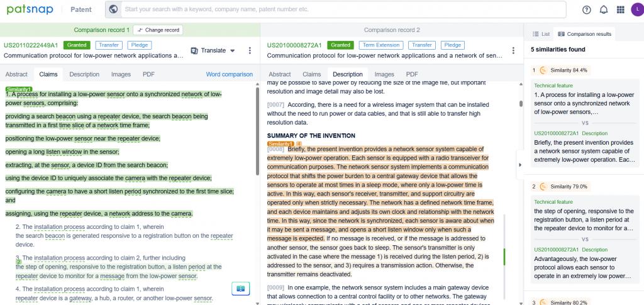Viewport: 644px width, 305px height.
Task: Switch to Images tab in comparison record 2
Action: (x=384, y=74)
